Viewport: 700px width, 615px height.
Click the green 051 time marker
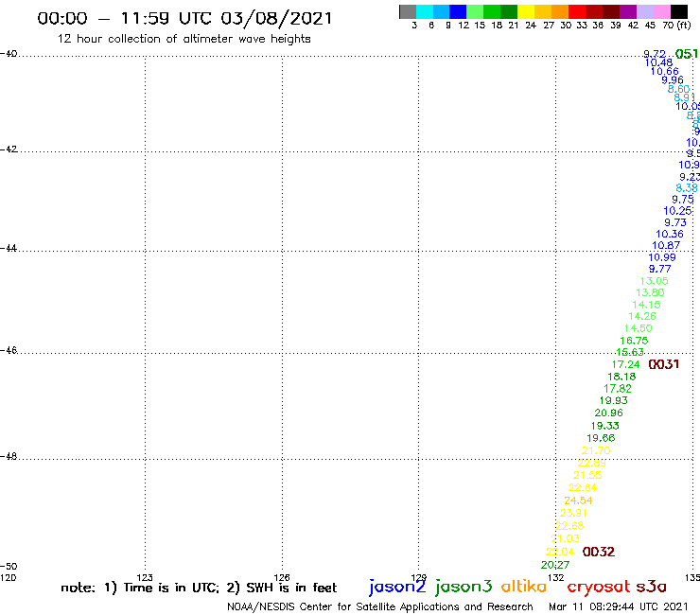click(x=687, y=55)
